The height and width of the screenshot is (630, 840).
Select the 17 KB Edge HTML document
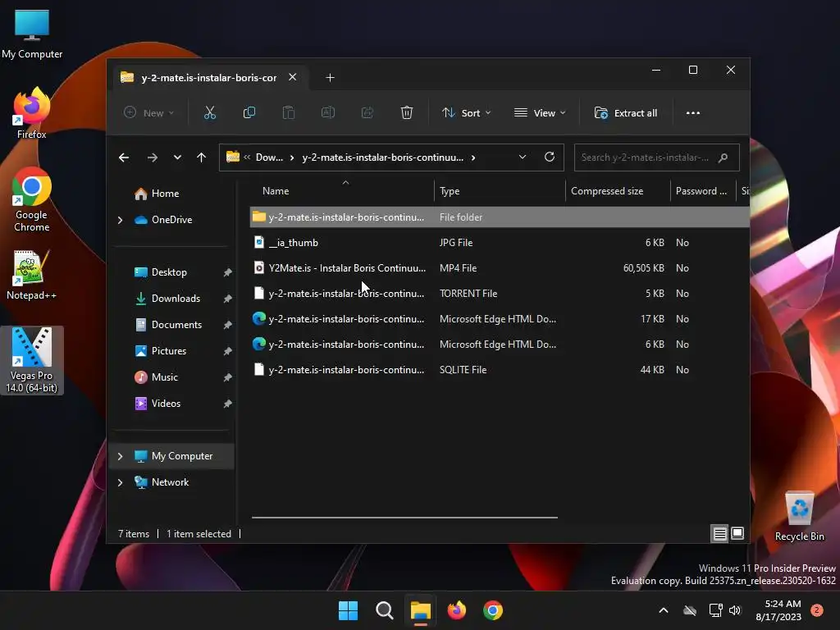click(500, 319)
